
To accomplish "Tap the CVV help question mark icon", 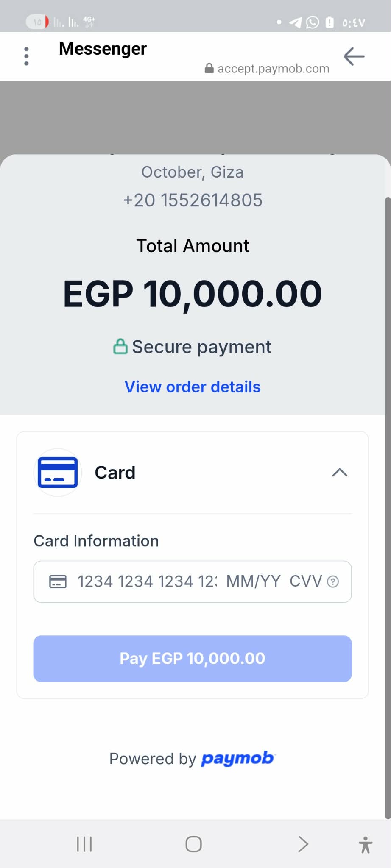I will 333,581.
